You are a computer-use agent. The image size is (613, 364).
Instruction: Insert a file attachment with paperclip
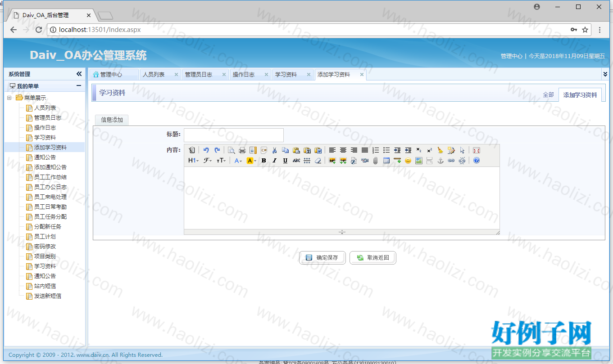(x=376, y=161)
